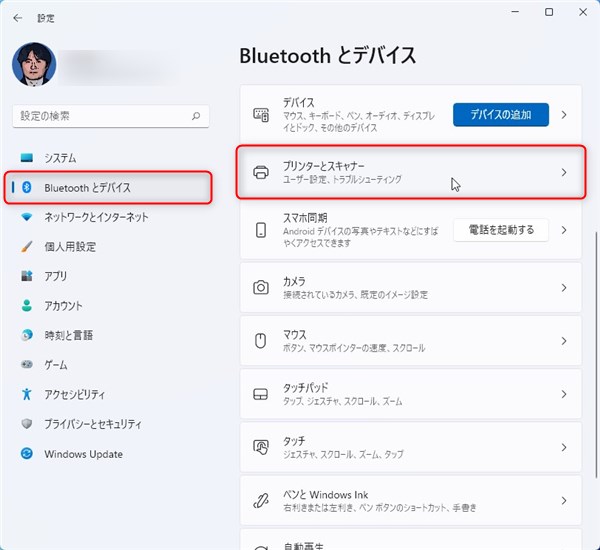The width and height of the screenshot is (600, 550).
Task: Click the Bluetooth icon in sidebar
Action: point(26,187)
